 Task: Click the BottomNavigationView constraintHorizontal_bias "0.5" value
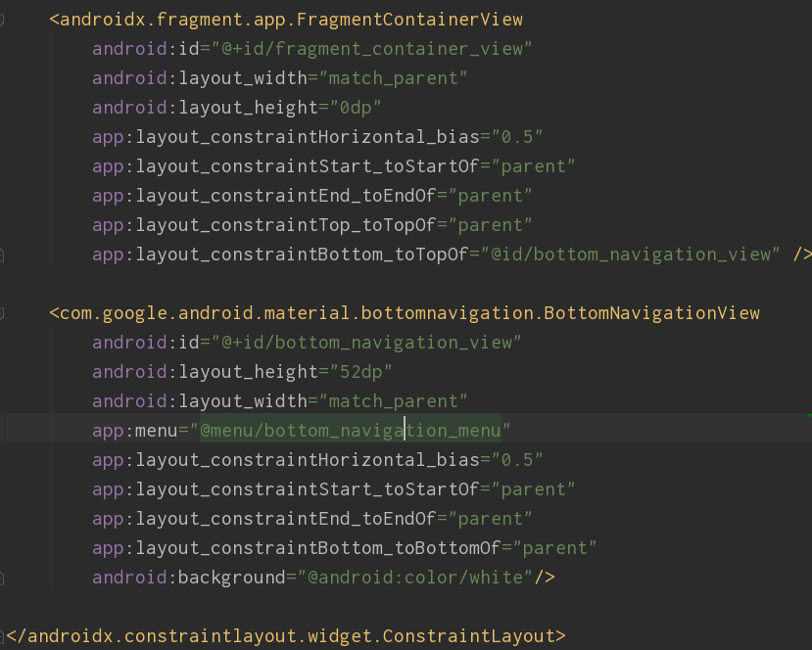(x=517, y=460)
